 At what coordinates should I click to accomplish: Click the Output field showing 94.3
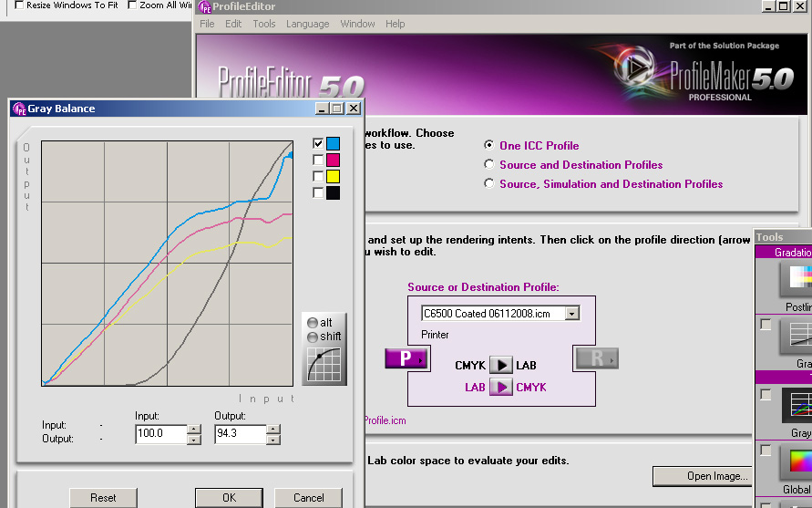point(241,434)
